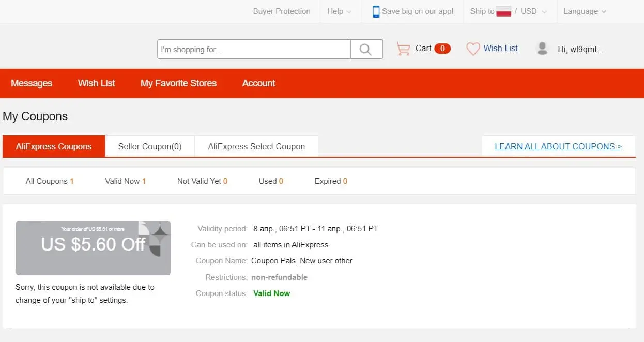Click the Poland flag icon

[503, 11]
